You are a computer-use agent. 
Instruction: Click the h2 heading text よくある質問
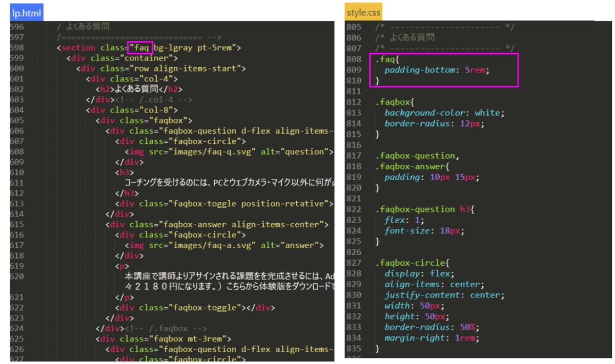click(142, 89)
